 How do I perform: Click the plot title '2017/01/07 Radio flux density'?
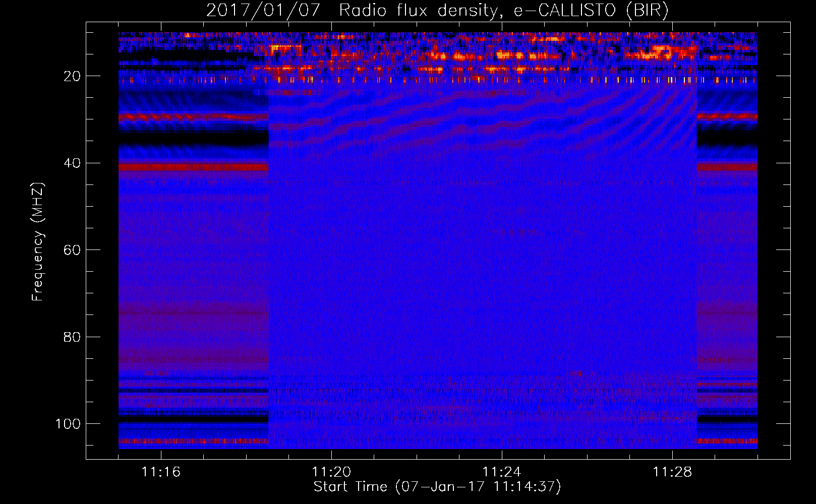437,11
